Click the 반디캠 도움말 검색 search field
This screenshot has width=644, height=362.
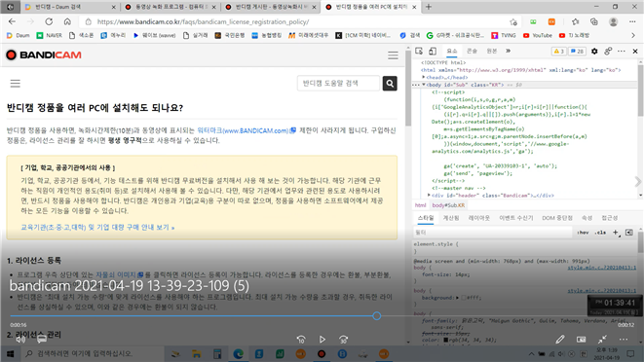pyautogui.click(x=339, y=84)
